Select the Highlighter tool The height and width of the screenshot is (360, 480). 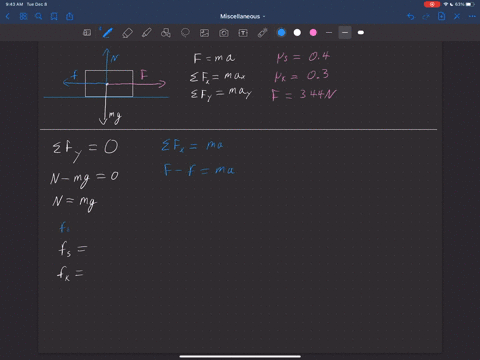(147, 33)
